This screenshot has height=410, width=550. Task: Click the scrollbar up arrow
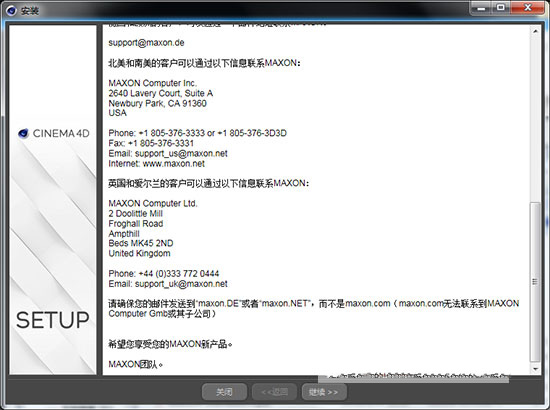535,31
